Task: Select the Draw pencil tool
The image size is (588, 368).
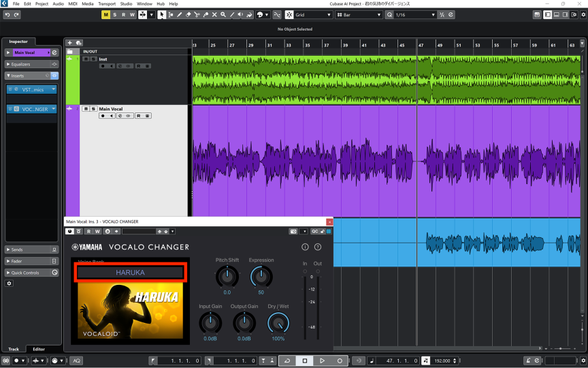Action: point(179,14)
